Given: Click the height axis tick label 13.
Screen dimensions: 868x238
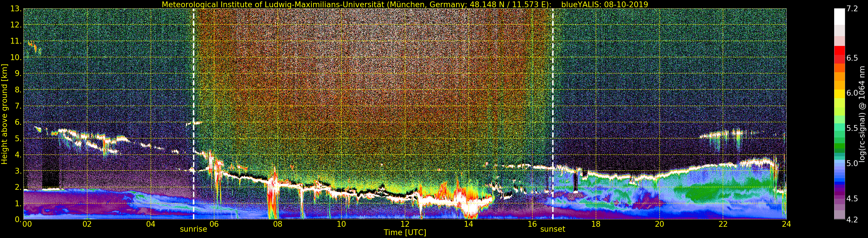Looking at the screenshot, I should point(16,9).
